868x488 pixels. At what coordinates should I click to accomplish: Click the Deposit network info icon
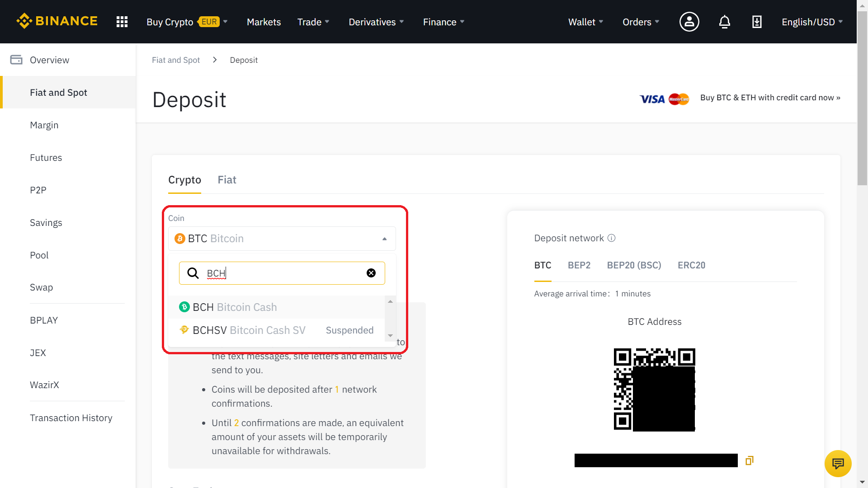point(611,238)
